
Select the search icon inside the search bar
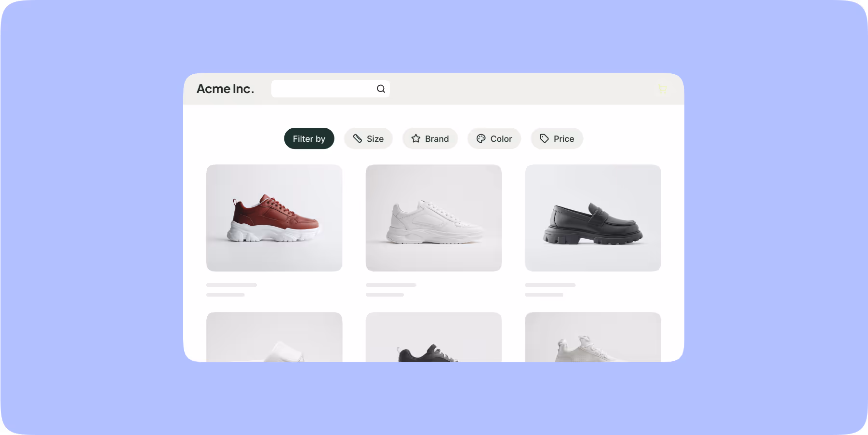380,89
